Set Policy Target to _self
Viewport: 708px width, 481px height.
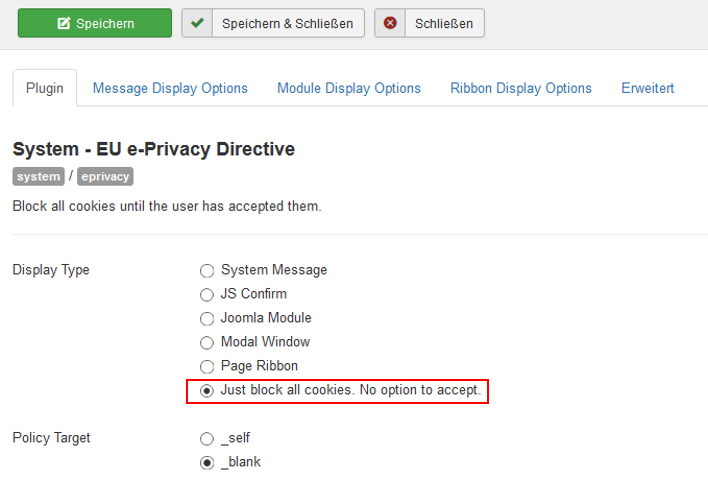(x=207, y=438)
